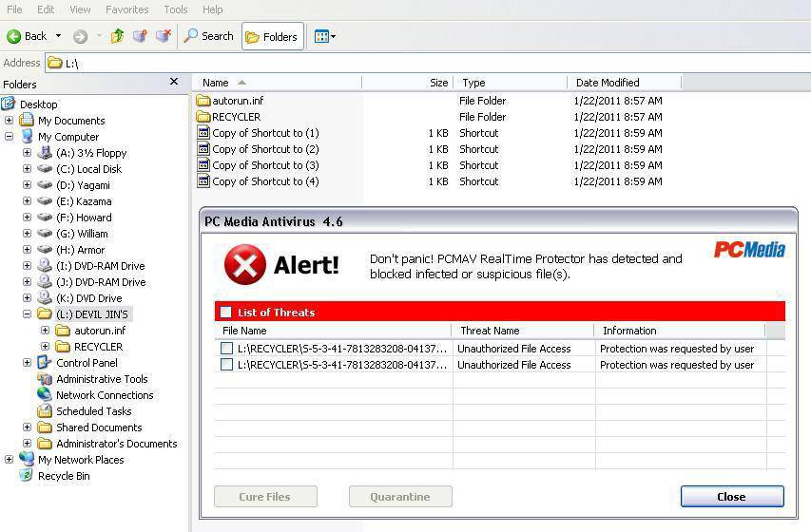Check the second RECYCLER threat row checkbox
The image size is (811, 532).
pos(226,365)
